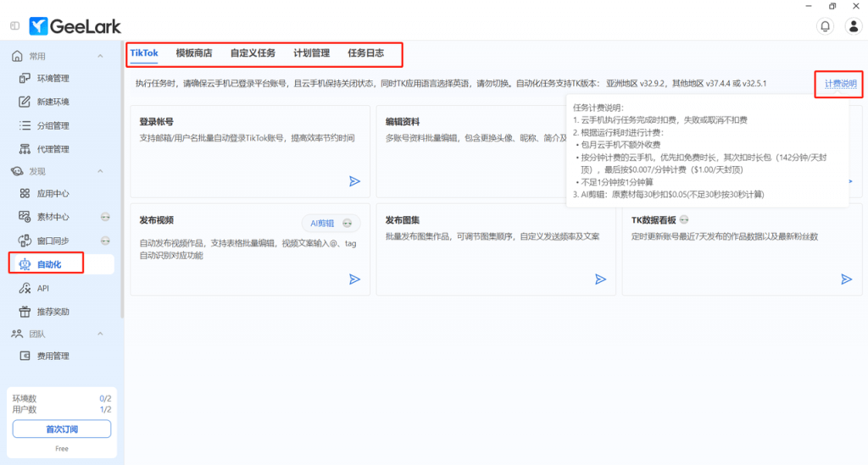Click the AI剪辑 badge on 发布视频
Image resolution: width=868 pixels, height=465 pixels.
[x=331, y=224]
